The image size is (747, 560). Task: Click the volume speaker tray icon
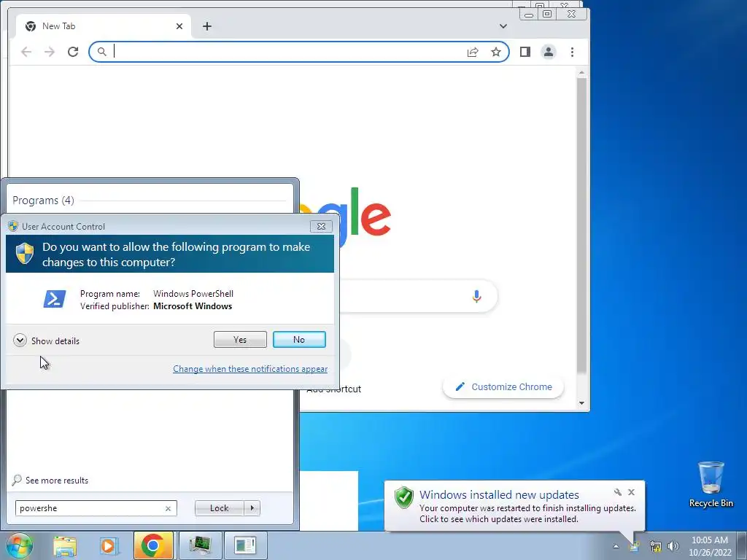pos(673,546)
